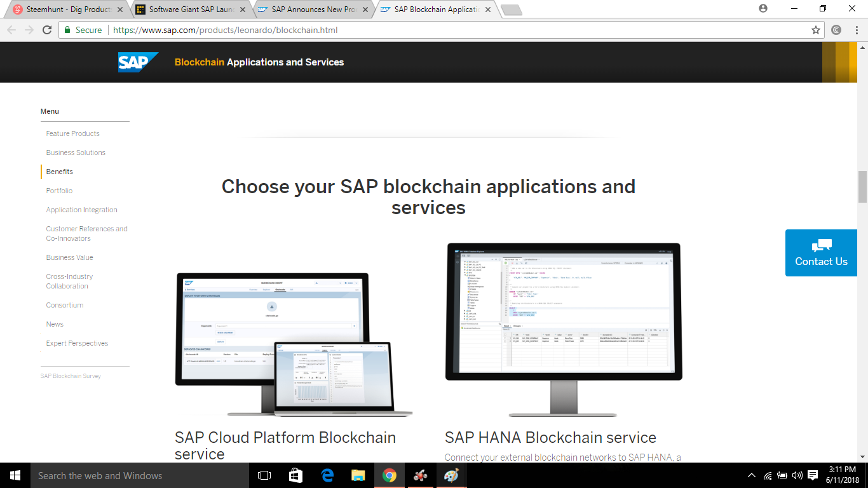This screenshot has width=868, height=488.
Task: Show hidden system tray icons
Action: pos(752,475)
